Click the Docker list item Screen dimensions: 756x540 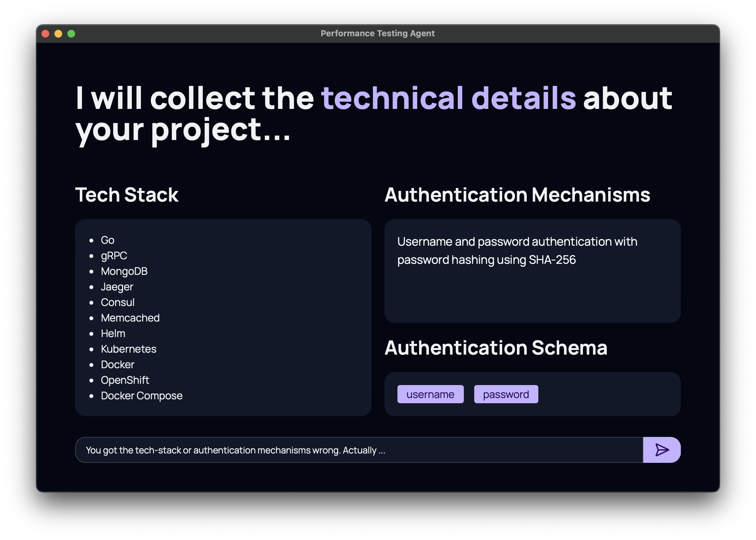click(x=117, y=364)
